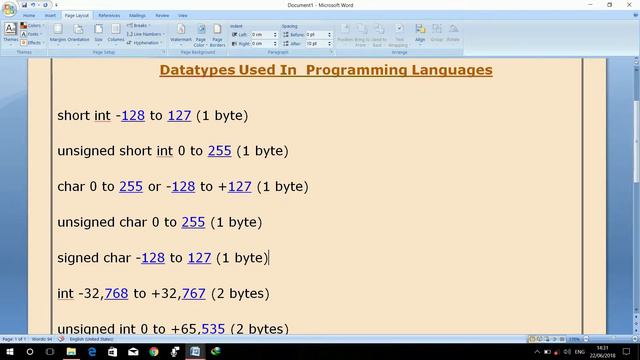Open Text Wrapping options

[x=398, y=35]
